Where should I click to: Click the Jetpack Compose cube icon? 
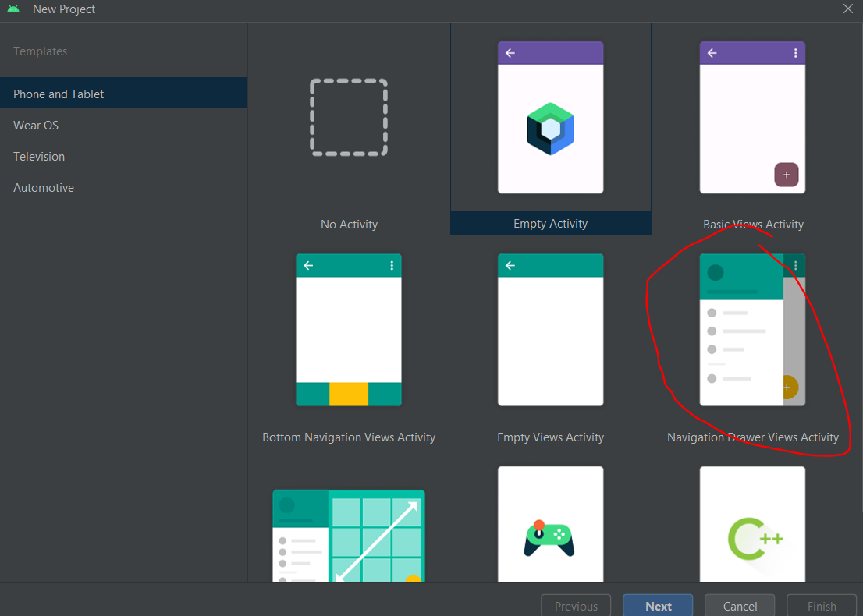click(550, 129)
